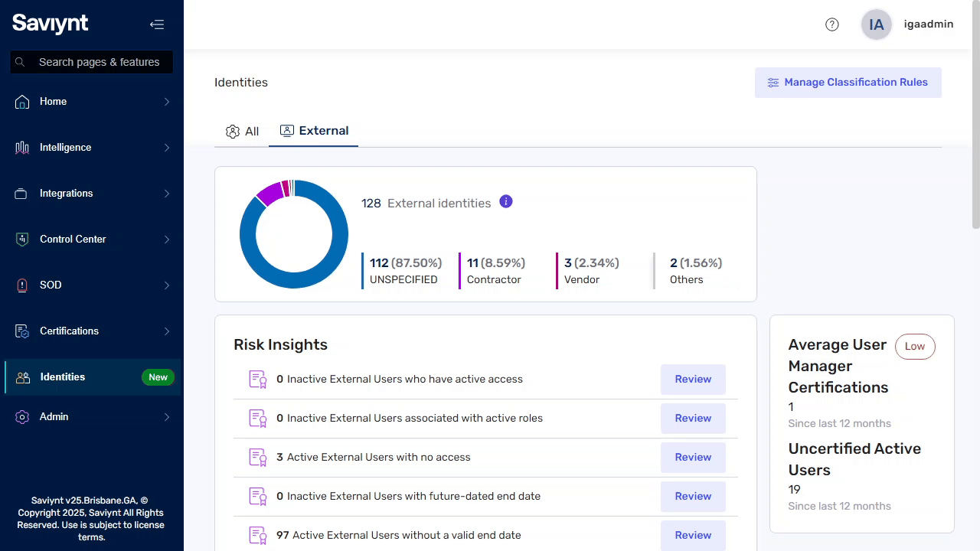Screen dimensions: 980x551
Task: Click the purple Contractor donut segment
Action: click(269, 194)
